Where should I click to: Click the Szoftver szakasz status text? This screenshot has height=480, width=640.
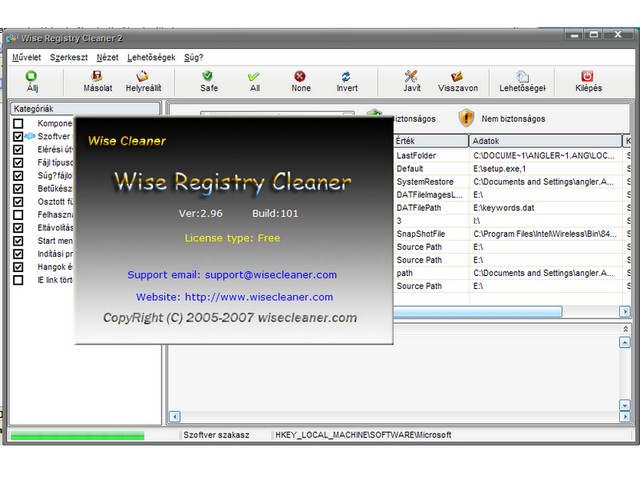216,435
